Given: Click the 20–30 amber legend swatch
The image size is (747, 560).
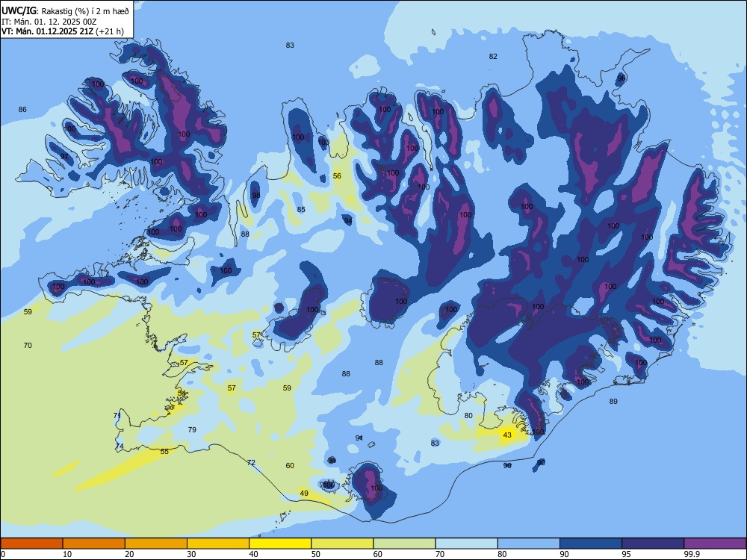Looking at the screenshot, I should (x=156, y=544).
